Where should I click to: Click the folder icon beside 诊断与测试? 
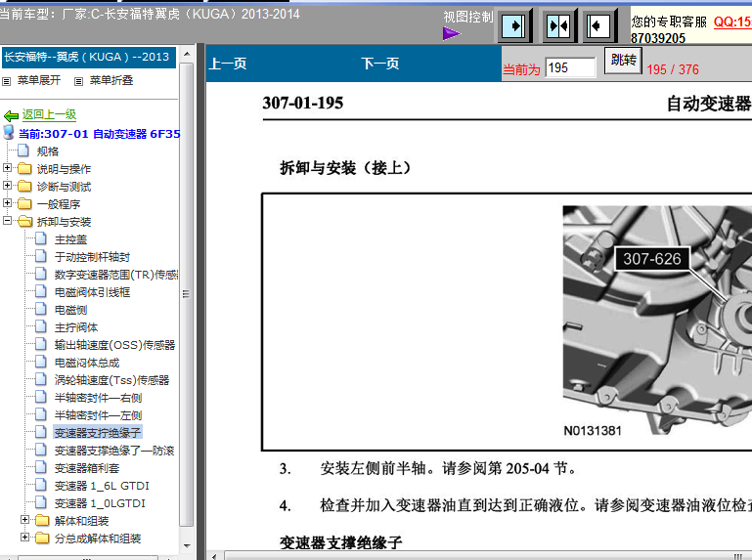pos(24,186)
